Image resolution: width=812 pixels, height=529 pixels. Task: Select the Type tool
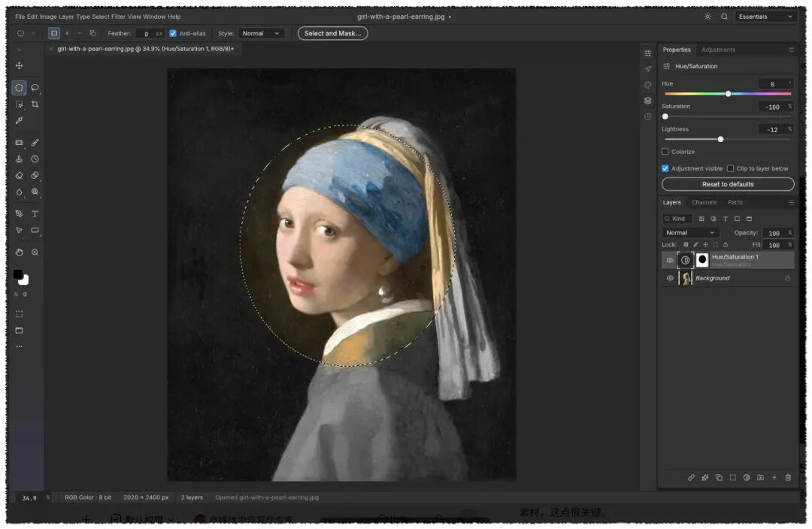pyautogui.click(x=35, y=213)
